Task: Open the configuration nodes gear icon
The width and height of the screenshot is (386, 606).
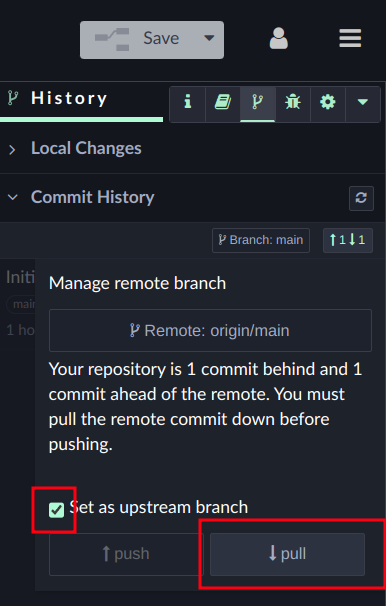Action: (x=328, y=102)
